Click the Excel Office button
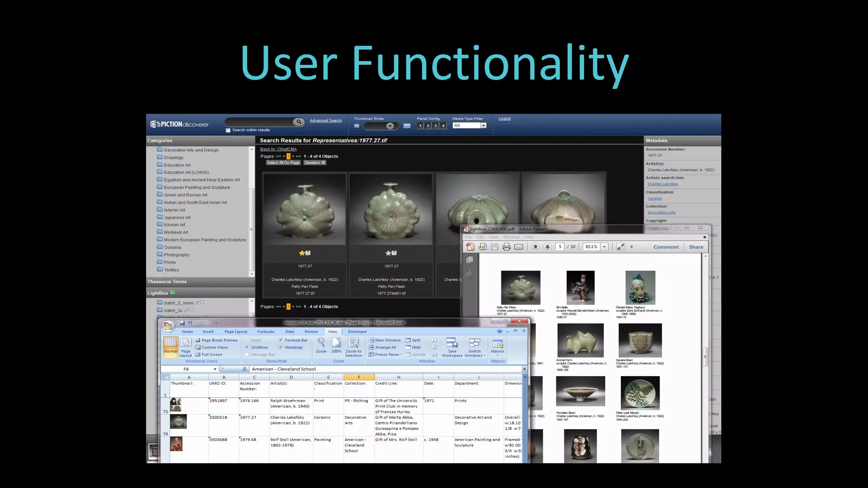 pyautogui.click(x=168, y=326)
